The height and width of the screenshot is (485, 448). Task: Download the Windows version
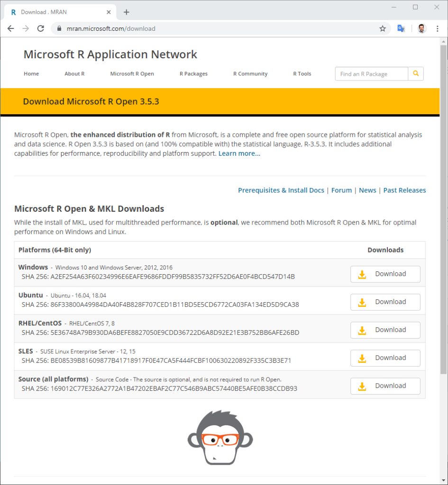pos(385,274)
